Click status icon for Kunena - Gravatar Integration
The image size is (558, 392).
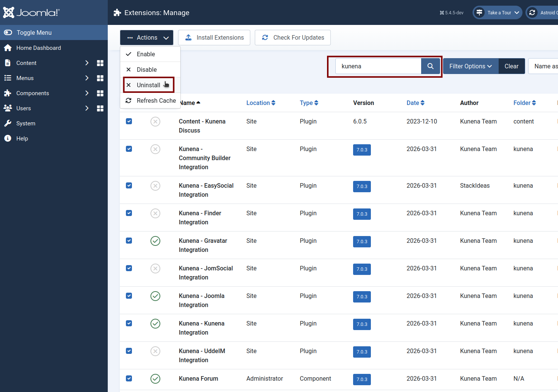155,241
